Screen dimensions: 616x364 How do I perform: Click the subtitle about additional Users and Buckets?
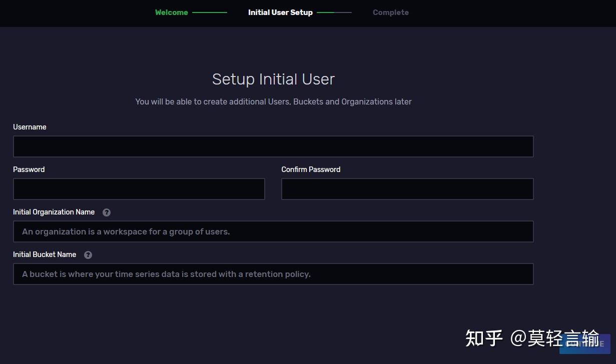pyautogui.click(x=273, y=101)
